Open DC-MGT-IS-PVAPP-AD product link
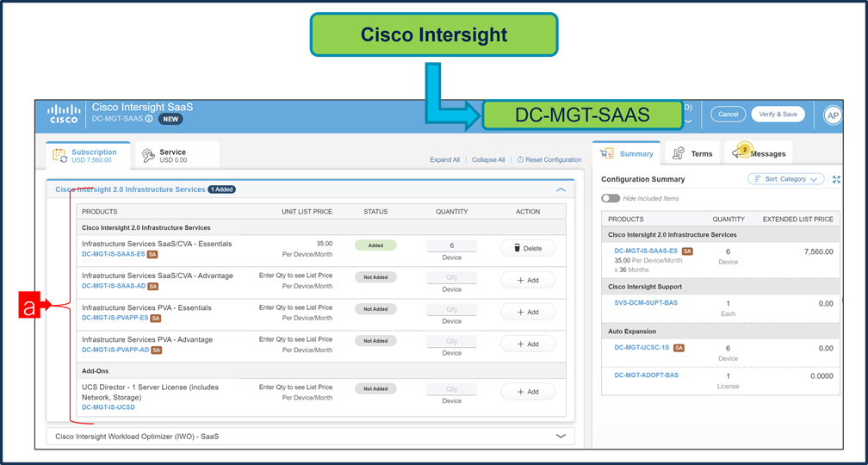Screen dimensions: 868x465 tap(115, 350)
